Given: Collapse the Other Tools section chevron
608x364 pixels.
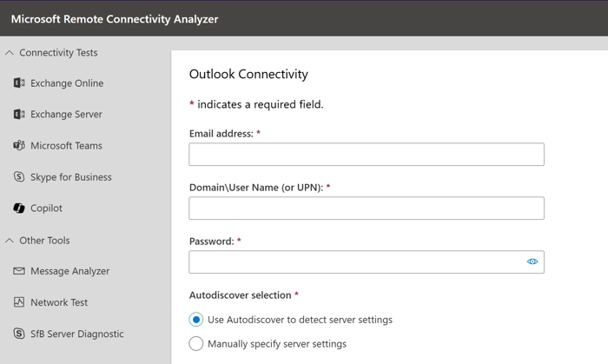Looking at the screenshot, I should click(10, 241).
